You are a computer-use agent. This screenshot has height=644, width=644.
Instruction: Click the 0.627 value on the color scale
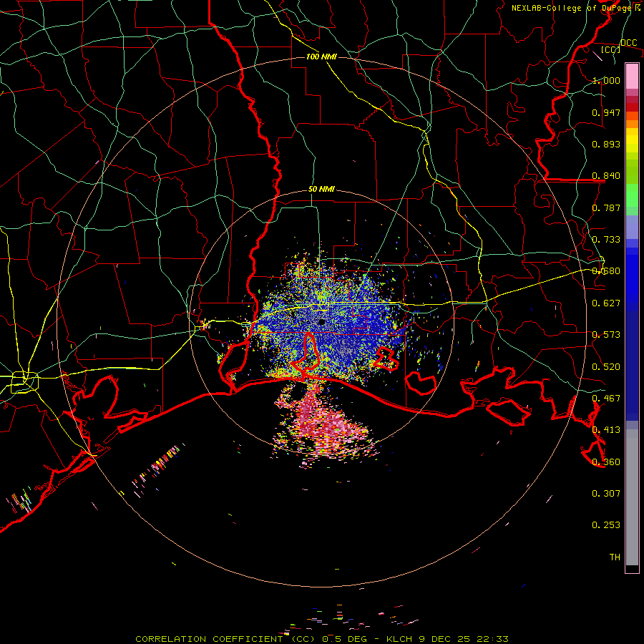[x=606, y=303]
